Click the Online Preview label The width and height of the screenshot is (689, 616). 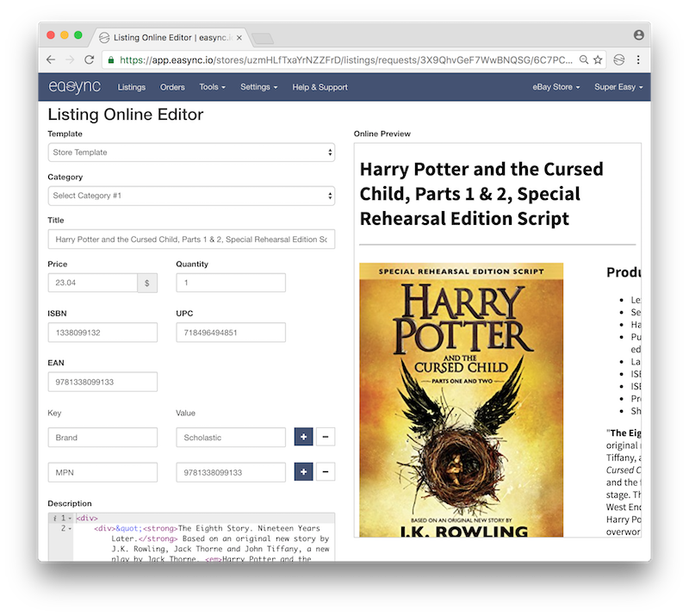[x=382, y=134]
